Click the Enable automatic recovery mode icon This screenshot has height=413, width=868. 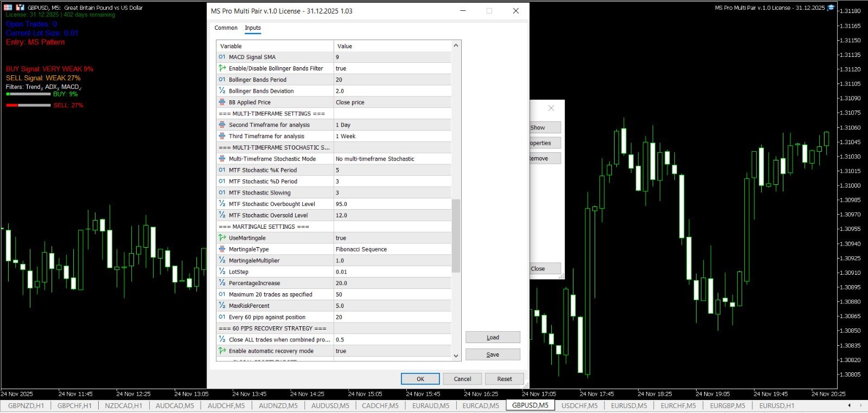[x=222, y=351]
